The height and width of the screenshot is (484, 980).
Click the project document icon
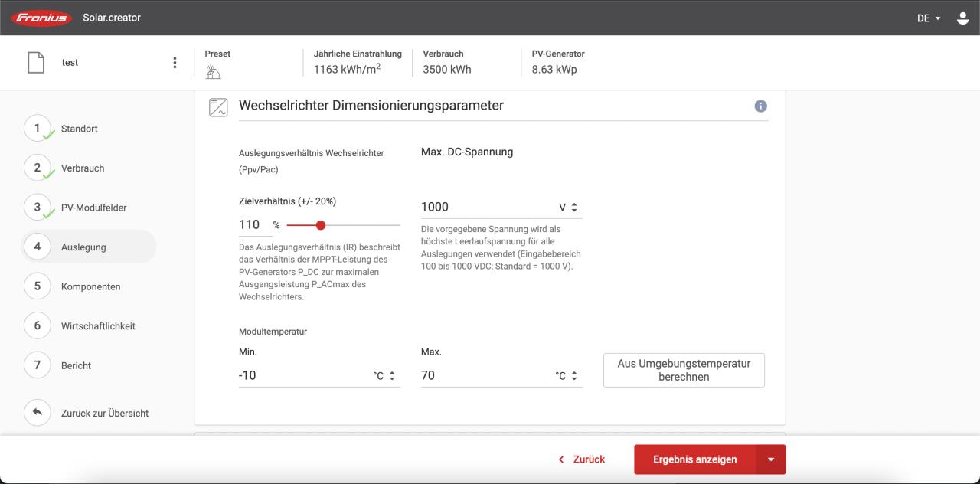(36, 63)
